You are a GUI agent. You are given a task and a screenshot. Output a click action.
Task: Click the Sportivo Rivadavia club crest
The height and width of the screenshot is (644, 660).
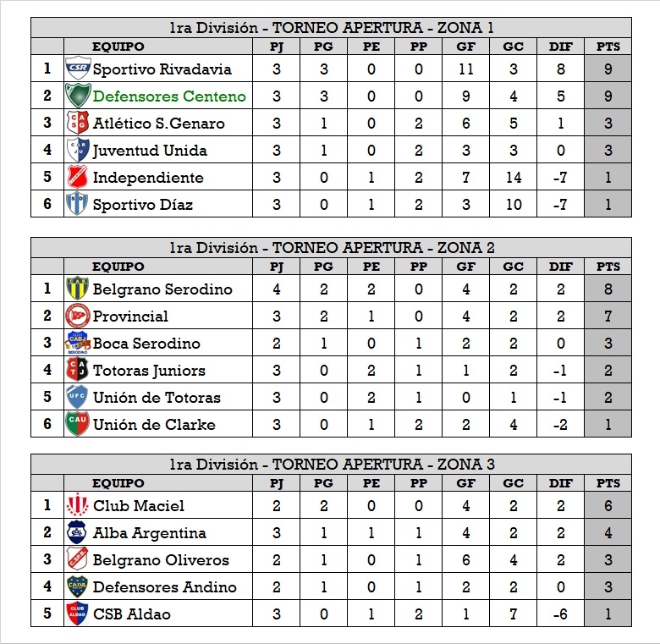coord(77,69)
